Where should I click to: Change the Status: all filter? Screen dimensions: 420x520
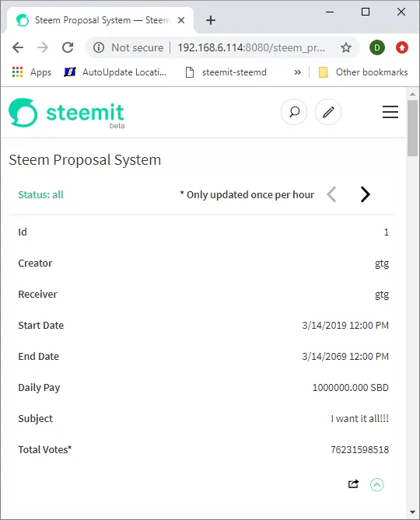click(x=40, y=194)
